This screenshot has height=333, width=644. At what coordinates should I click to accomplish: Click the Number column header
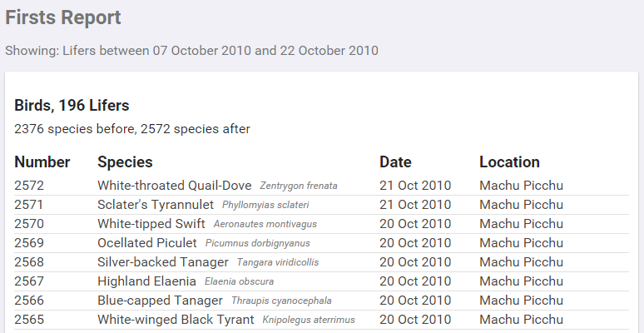pos(42,162)
